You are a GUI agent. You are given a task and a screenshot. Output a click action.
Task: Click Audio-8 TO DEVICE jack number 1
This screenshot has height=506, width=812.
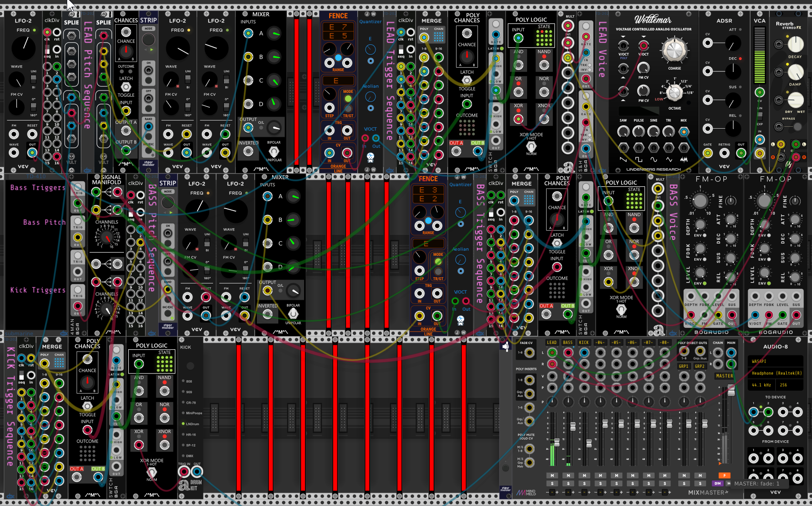tap(753, 412)
